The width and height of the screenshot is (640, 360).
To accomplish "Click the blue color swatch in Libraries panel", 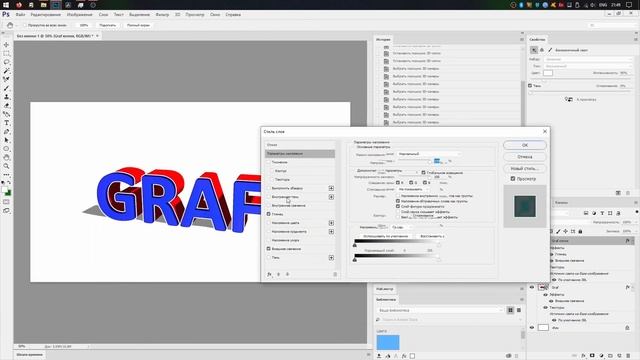I will click(x=388, y=342).
